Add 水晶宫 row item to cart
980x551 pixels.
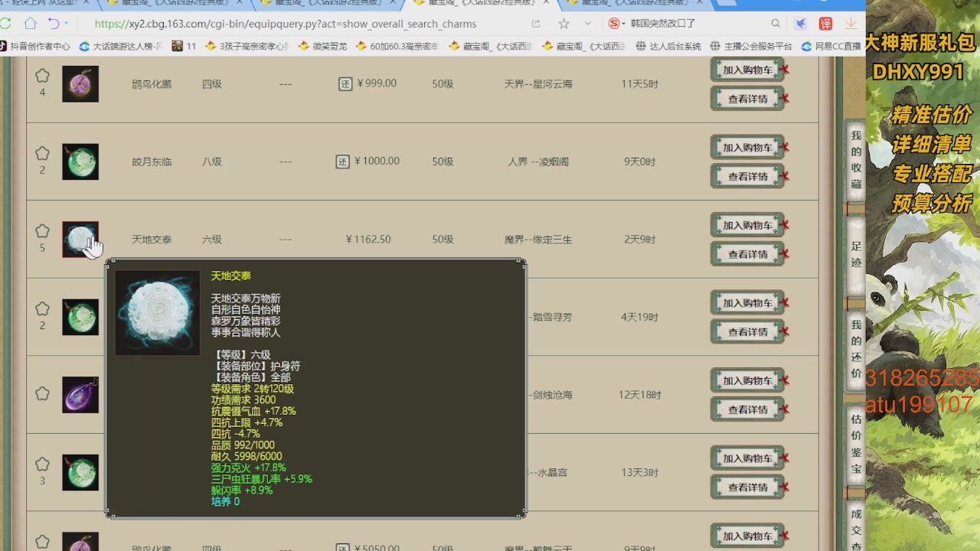tap(748, 458)
